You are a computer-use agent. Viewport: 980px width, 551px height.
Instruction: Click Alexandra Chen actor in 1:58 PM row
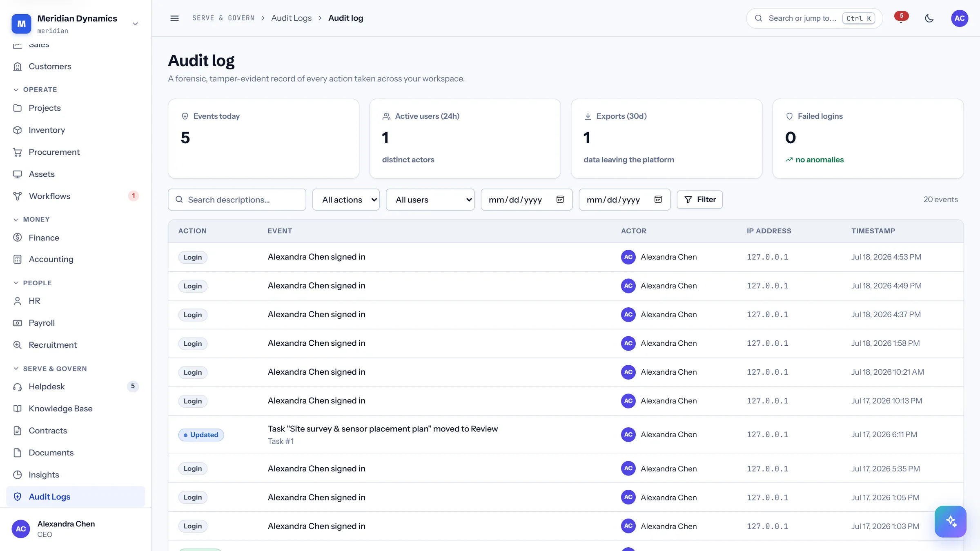(x=659, y=343)
